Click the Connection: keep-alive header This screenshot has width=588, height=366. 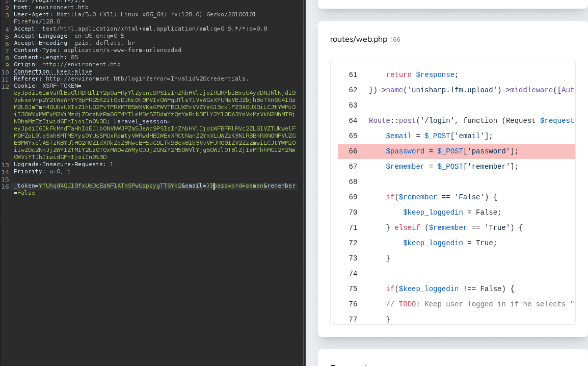53,71
